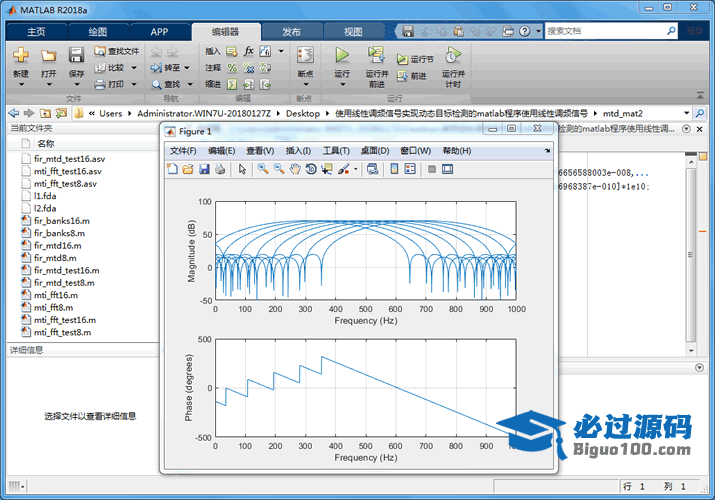This screenshot has width=715, height=500.
Task: Click Help question mark icon in ribbon
Action: click(x=525, y=31)
